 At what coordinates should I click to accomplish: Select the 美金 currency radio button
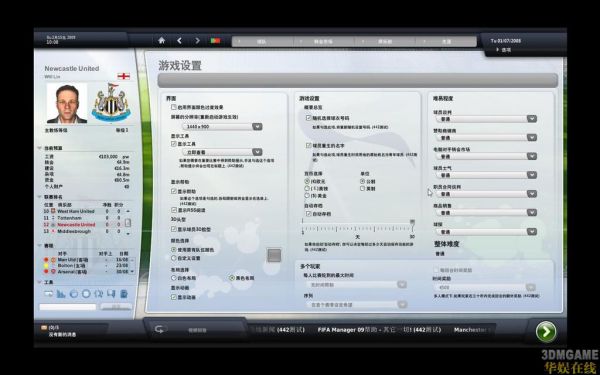point(307,196)
